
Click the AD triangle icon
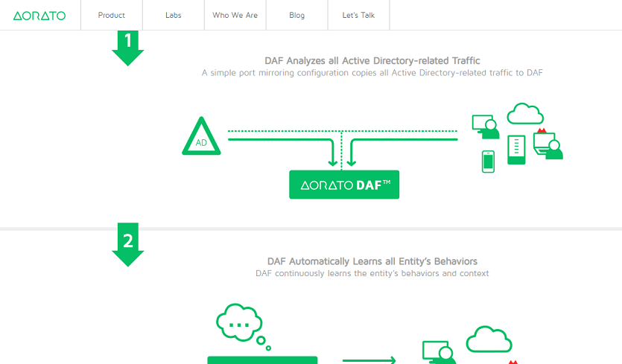201,136
